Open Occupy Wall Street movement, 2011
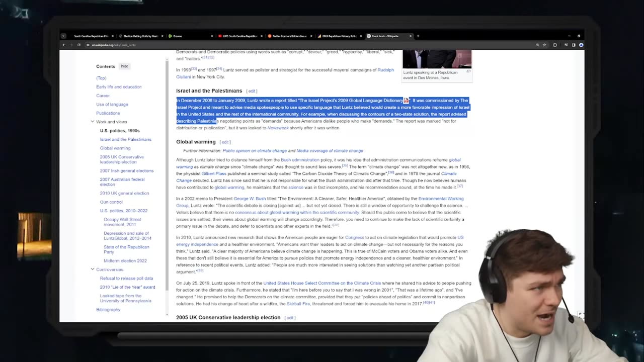Image resolution: width=644 pixels, height=362 pixels. pos(122,222)
